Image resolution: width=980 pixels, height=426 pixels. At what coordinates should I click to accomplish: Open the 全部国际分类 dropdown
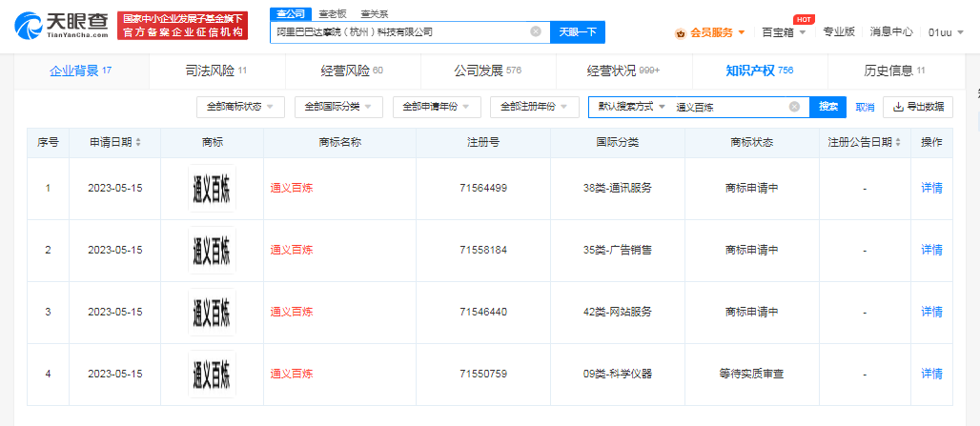point(338,107)
